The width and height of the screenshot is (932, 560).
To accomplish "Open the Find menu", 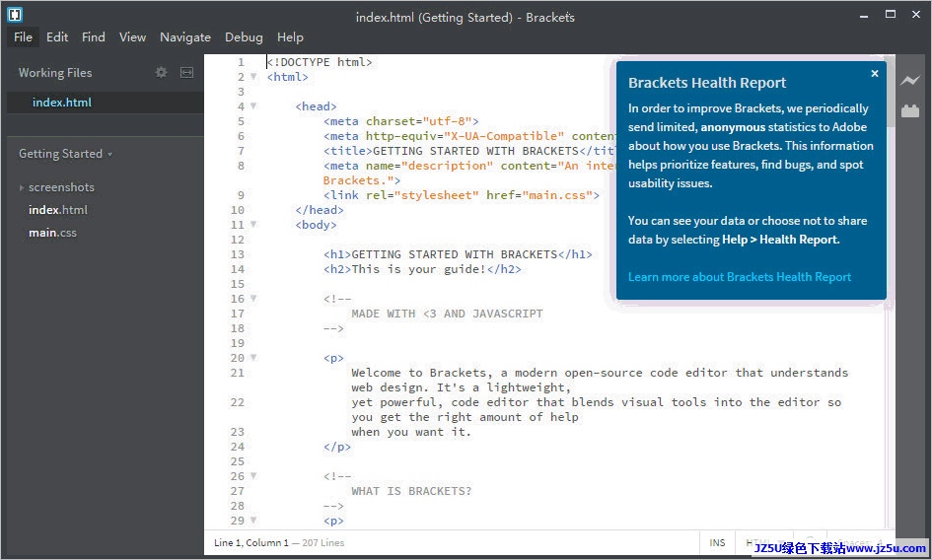I will [x=94, y=36].
